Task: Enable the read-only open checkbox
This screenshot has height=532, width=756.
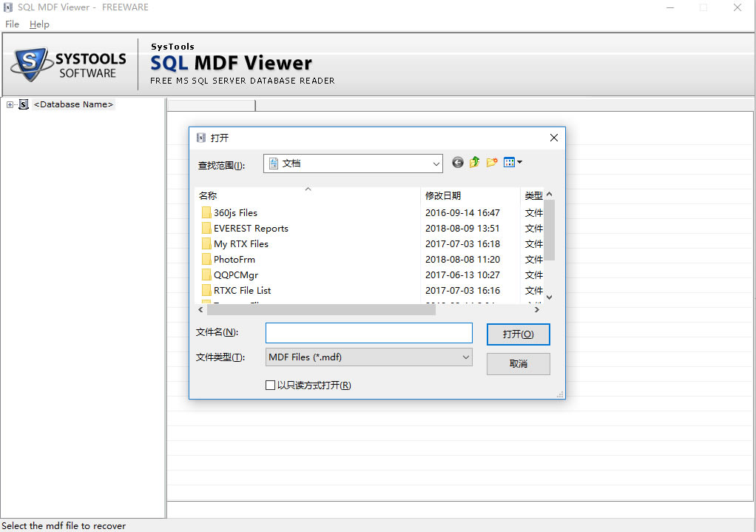Action: click(x=270, y=385)
